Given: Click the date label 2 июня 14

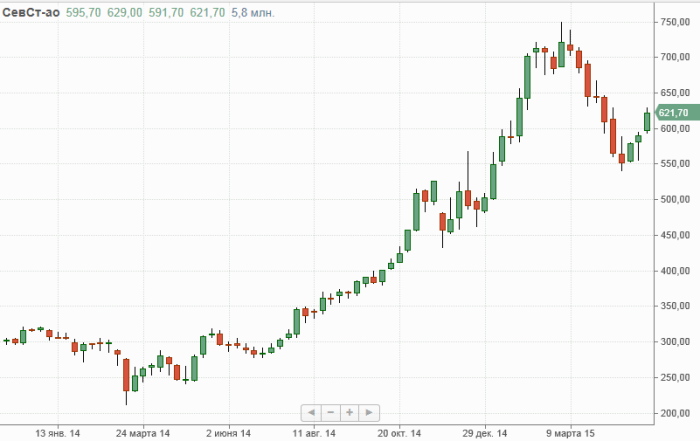Looking at the screenshot, I should [x=229, y=433].
